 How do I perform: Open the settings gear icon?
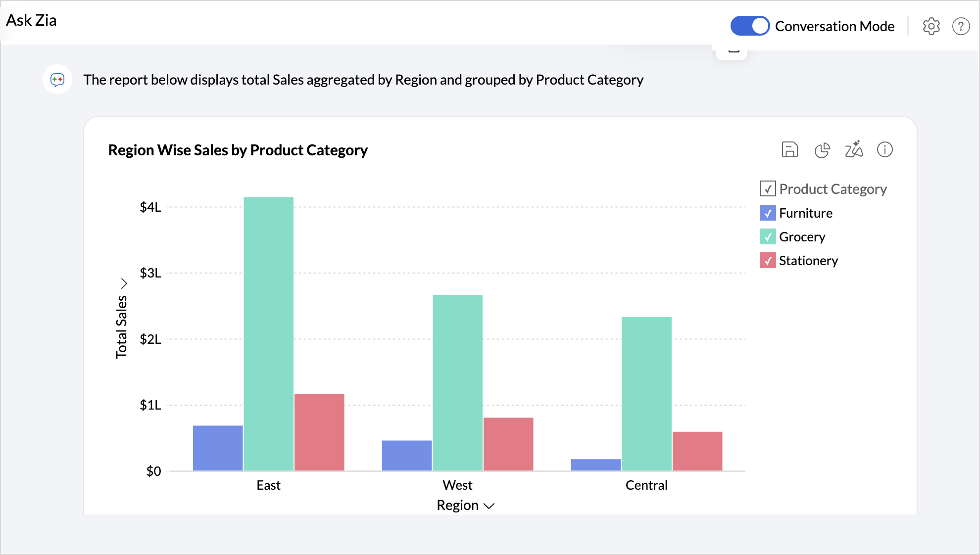tap(931, 26)
